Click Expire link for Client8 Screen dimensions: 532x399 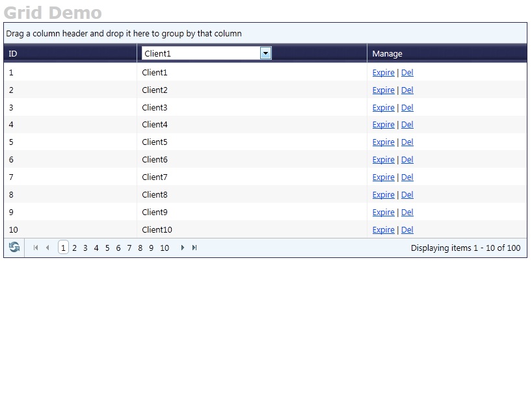(x=384, y=195)
